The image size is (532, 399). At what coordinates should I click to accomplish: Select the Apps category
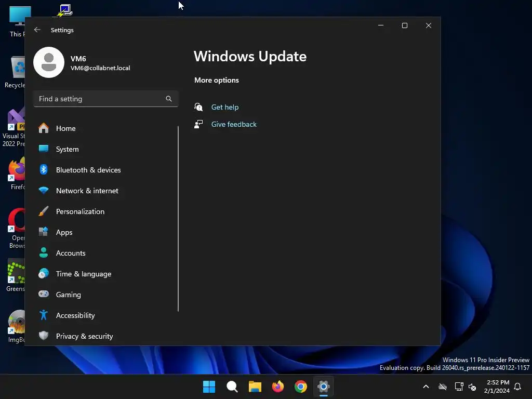coord(106,232)
